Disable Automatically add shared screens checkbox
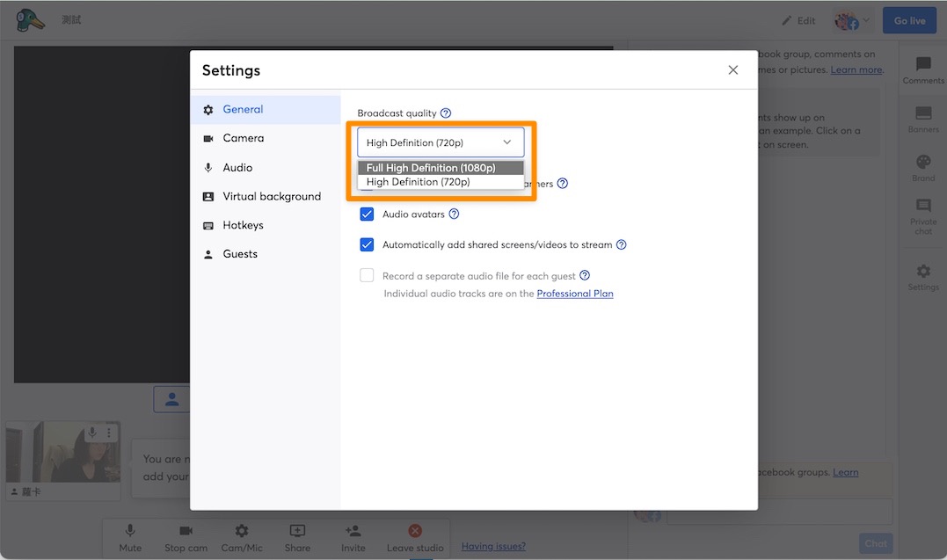947x560 pixels. [367, 244]
